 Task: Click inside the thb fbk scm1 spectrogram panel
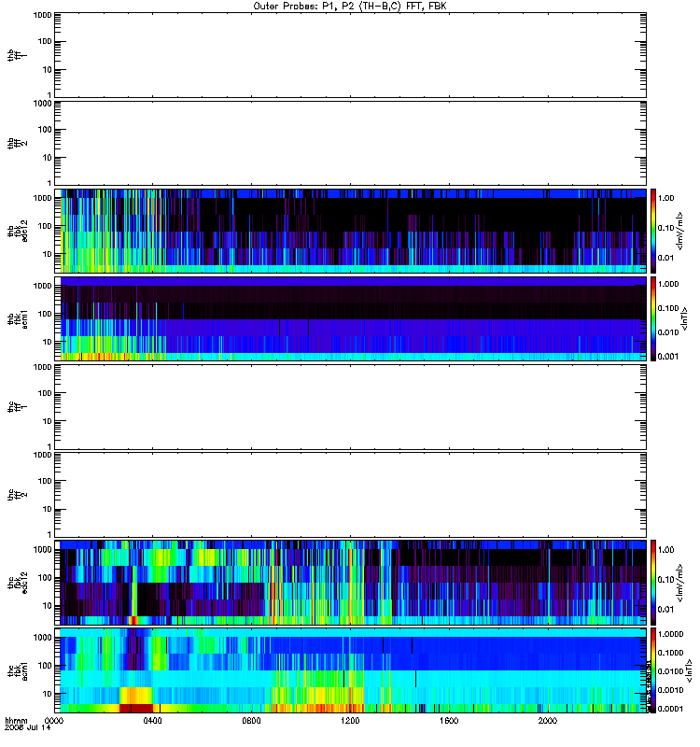[x=350, y=318]
